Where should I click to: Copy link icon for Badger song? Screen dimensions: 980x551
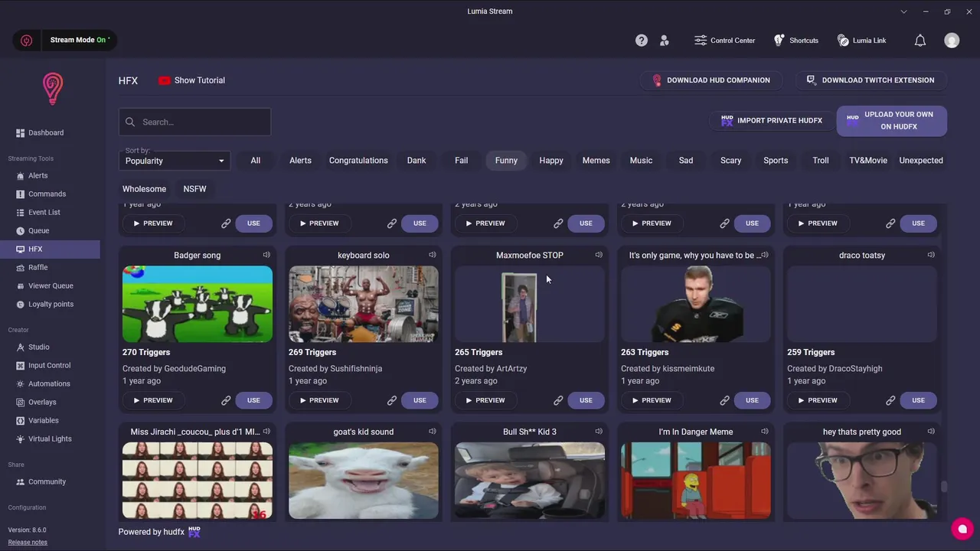pos(226,400)
